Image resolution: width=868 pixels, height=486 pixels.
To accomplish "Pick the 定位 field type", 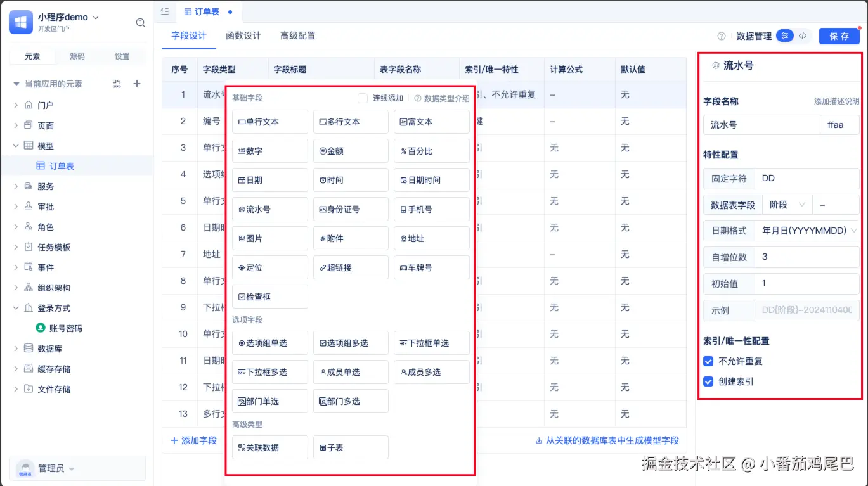I will (x=270, y=267).
